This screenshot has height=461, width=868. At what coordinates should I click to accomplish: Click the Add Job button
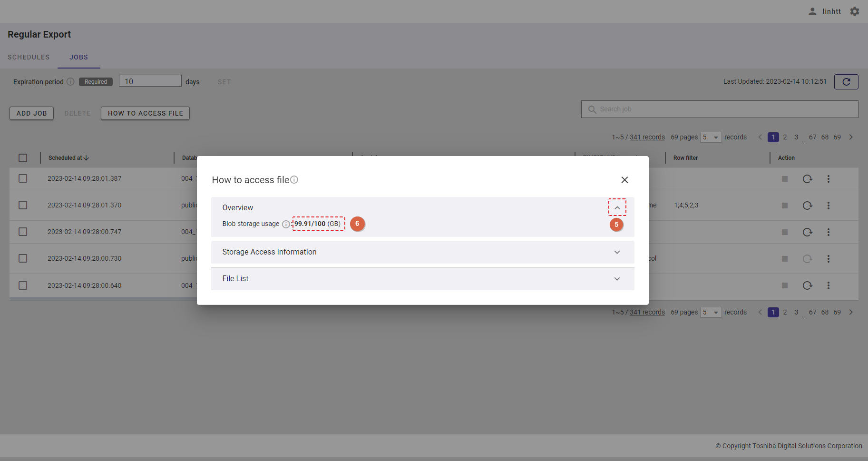(x=31, y=113)
